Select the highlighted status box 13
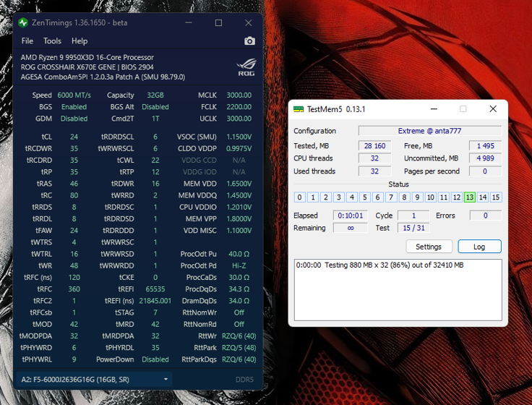The width and height of the screenshot is (532, 405). pos(470,197)
